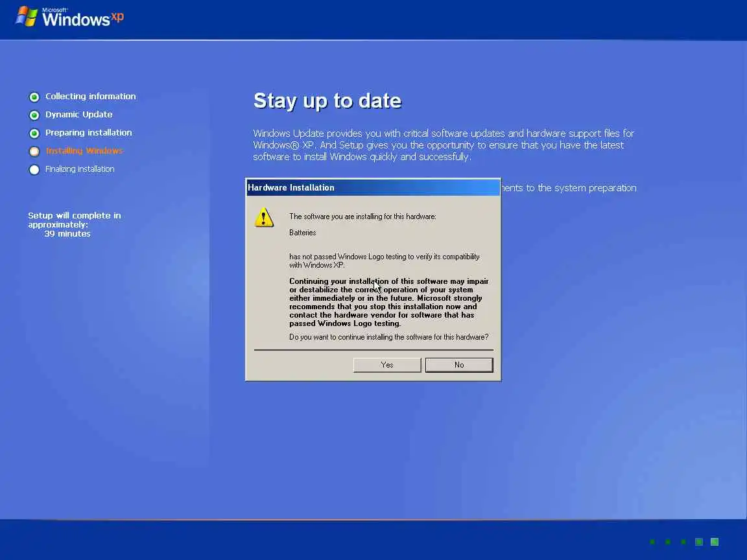The image size is (747, 560).
Task: Click "The software you are installing" line
Action: coord(362,216)
